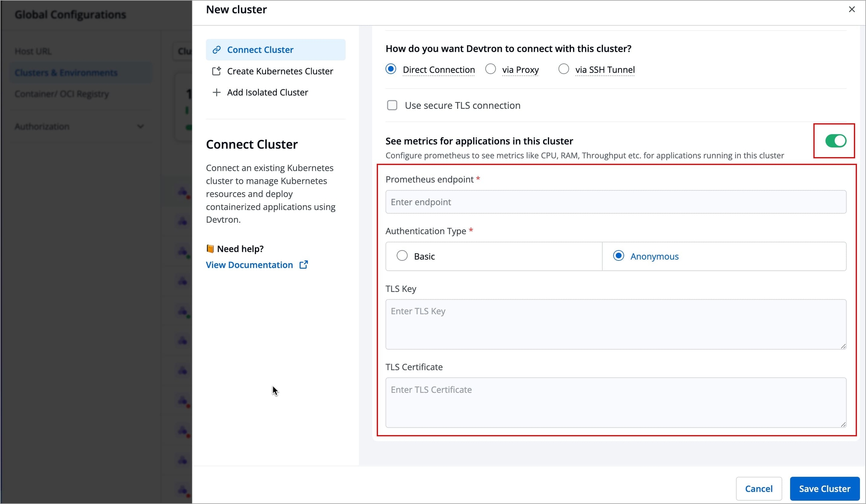Image resolution: width=866 pixels, height=504 pixels.
Task: Open the View Documentation link
Action: tap(249, 265)
